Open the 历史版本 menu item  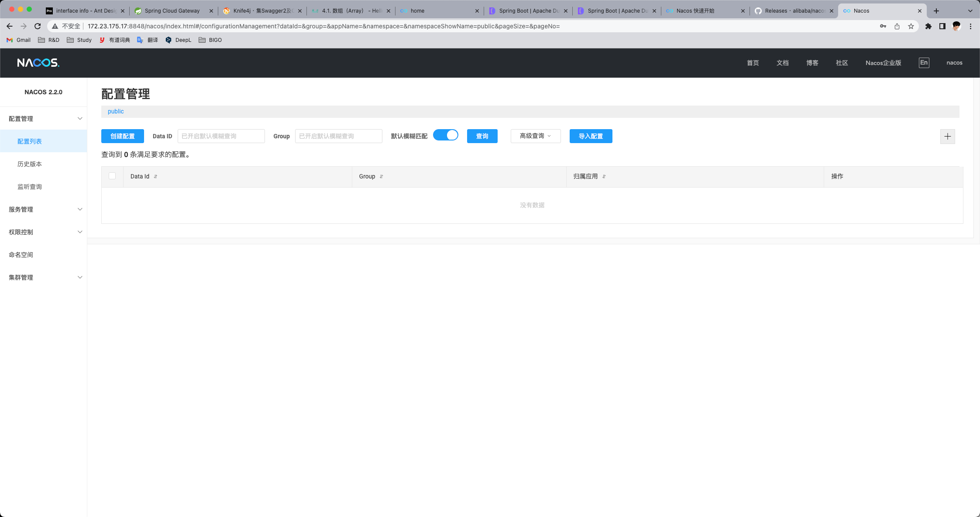[30, 164]
